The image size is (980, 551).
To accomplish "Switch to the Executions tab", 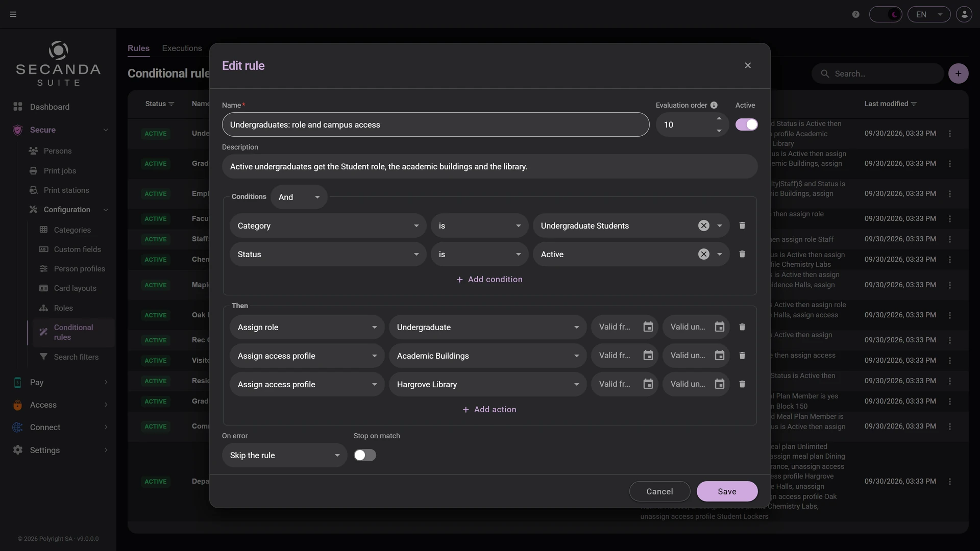I will (x=182, y=48).
